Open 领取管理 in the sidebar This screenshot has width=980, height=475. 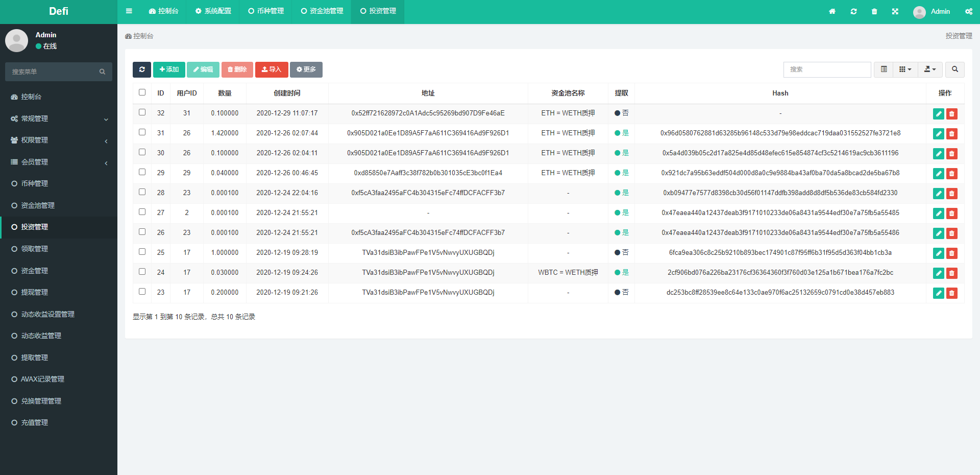point(59,249)
